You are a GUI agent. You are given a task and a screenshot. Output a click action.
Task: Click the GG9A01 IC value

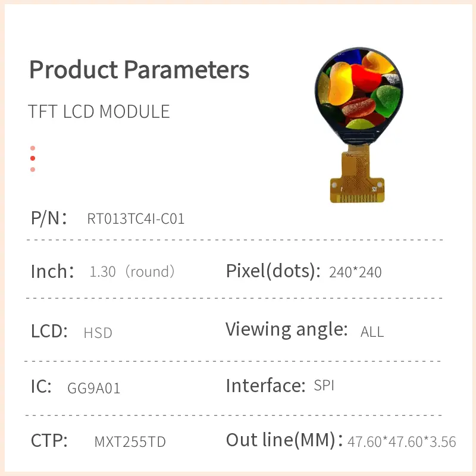click(94, 389)
